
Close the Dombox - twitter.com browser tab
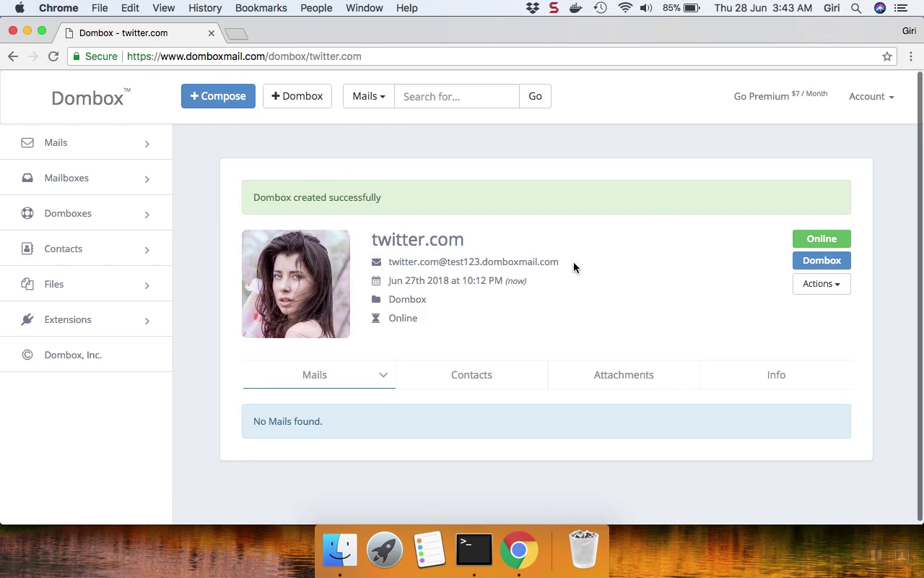[212, 33]
